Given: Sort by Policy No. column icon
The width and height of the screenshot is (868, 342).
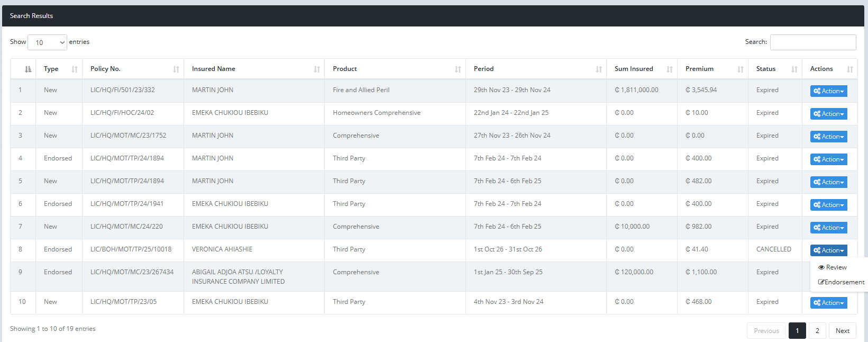Looking at the screenshot, I should tap(176, 69).
